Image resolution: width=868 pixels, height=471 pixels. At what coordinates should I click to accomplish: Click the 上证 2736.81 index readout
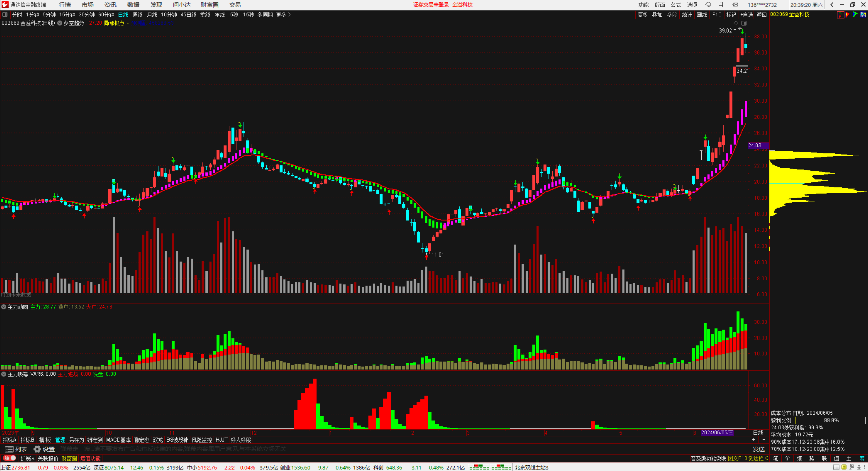click(x=16, y=468)
